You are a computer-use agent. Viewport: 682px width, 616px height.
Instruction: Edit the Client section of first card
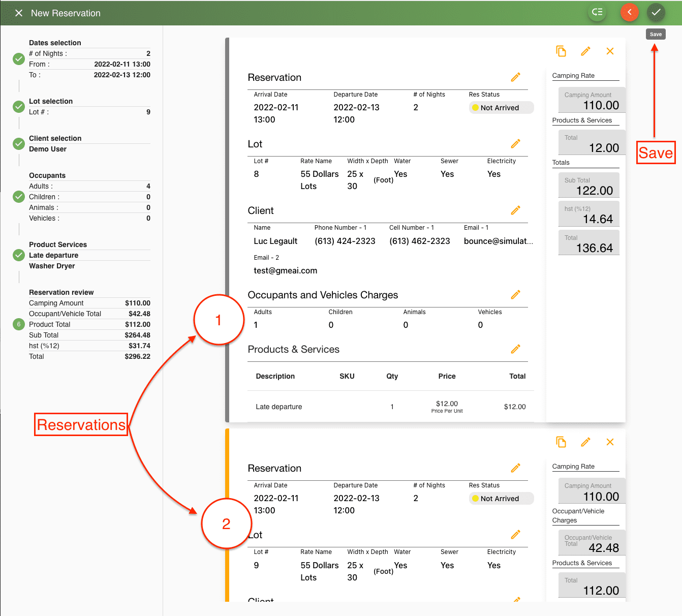(515, 210)
